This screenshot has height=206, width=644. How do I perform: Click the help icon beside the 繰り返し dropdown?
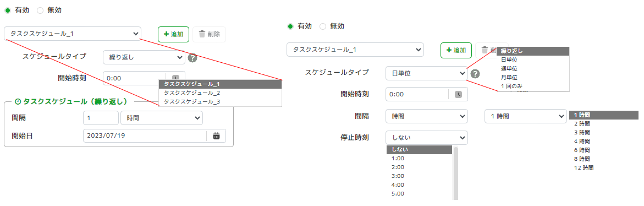(192, 58)
